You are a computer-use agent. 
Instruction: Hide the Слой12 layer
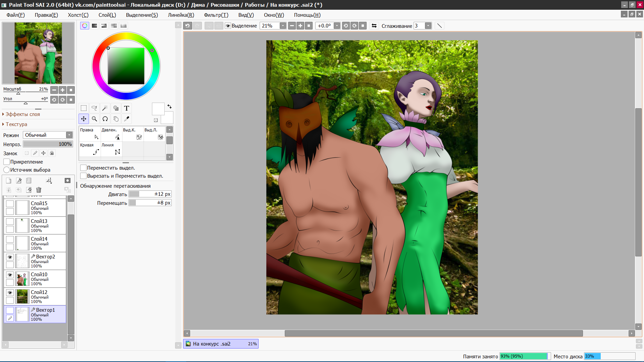point(10,293)
